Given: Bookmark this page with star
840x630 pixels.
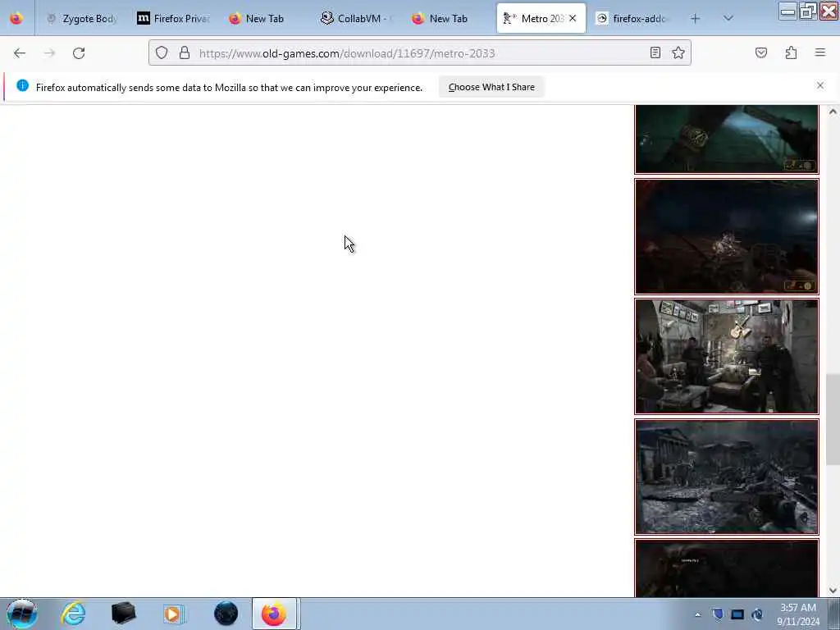Looking at the screenshot, I should (678, 52).
